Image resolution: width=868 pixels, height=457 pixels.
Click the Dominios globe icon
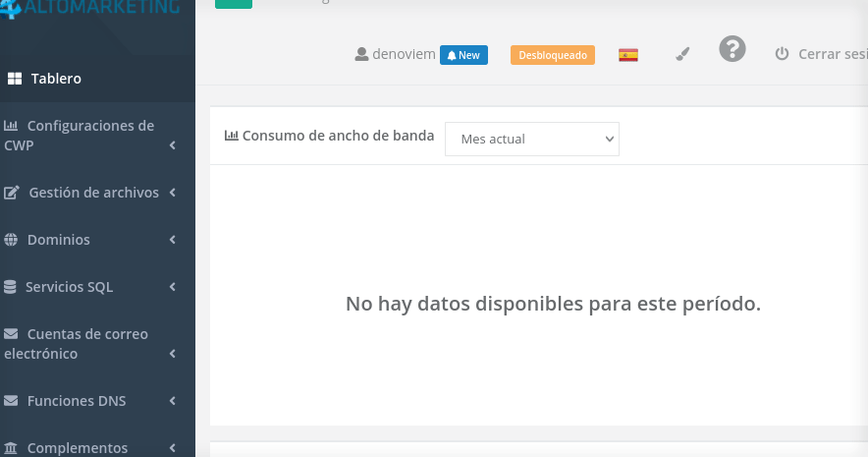pos(11,240)
